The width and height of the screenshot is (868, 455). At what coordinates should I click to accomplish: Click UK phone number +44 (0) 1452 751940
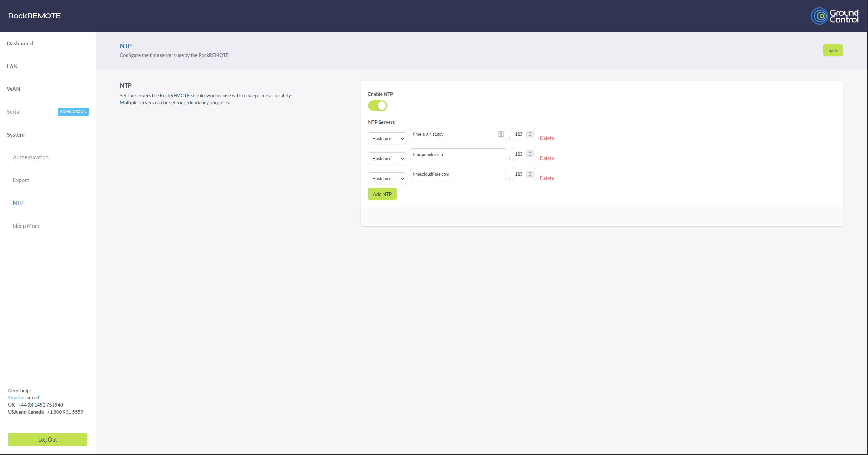coord(40,405)
